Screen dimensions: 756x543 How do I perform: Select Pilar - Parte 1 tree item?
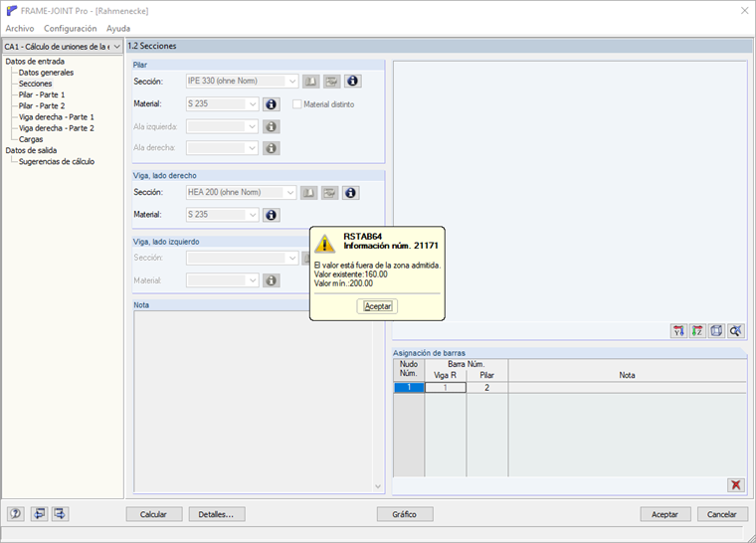point(42,94)
